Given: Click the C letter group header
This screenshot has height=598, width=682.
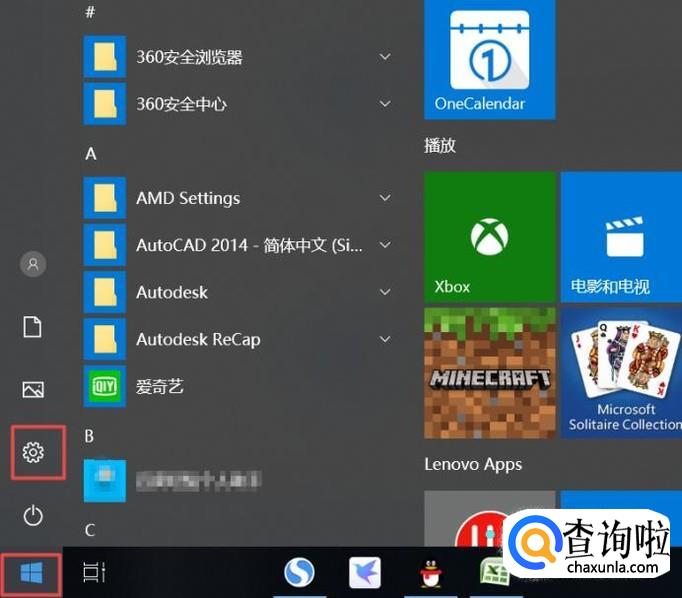Looking at the screenshot, I should (x=90, y=530).
